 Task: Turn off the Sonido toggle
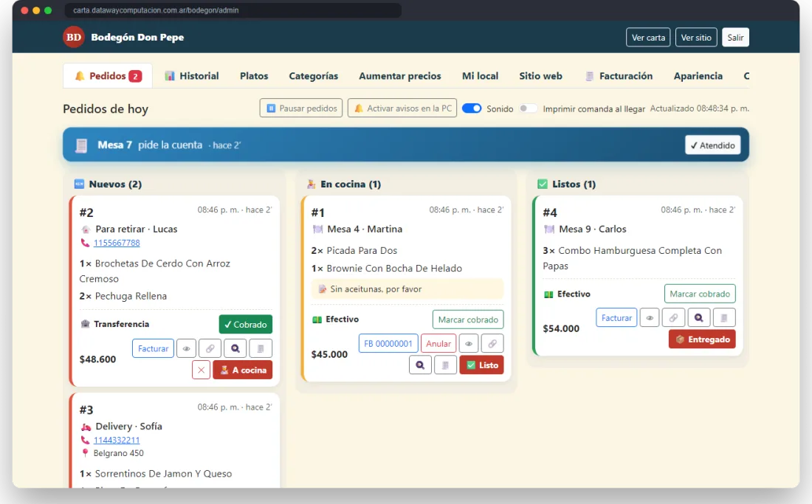(x=471, y=108)
